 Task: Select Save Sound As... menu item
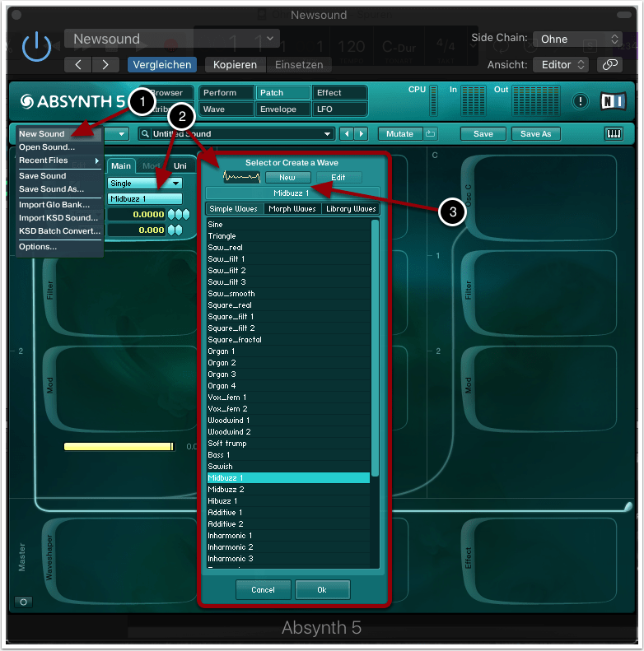click(59, 189)
